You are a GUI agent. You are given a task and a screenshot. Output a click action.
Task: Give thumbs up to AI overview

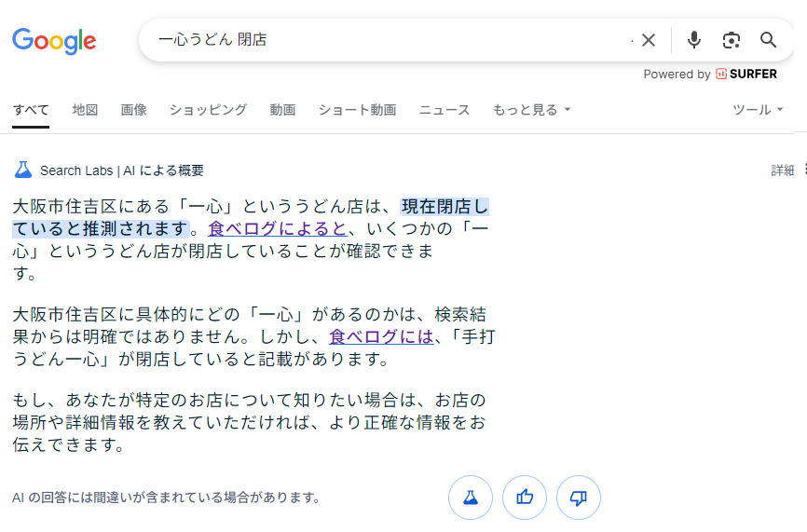coord(525,498)
